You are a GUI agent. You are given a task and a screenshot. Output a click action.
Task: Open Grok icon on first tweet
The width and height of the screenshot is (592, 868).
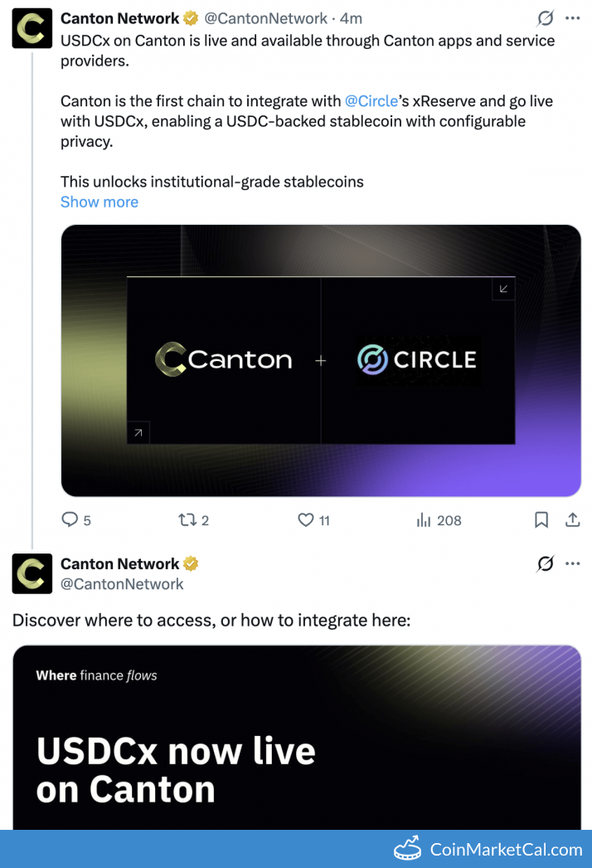[545, 18]
